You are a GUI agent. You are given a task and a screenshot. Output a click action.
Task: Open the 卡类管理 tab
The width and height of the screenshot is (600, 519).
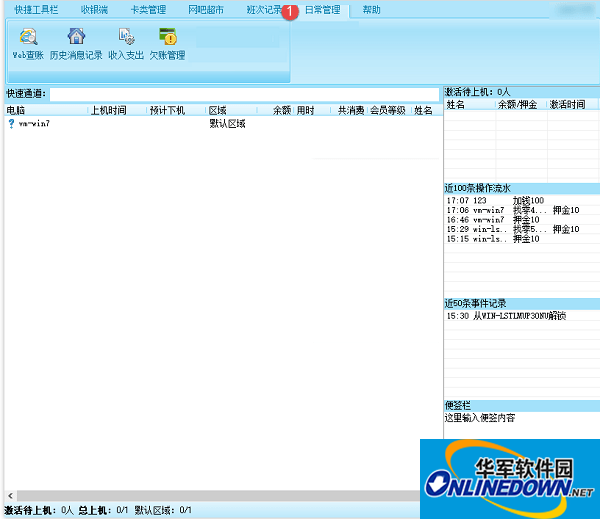(148, 10)
